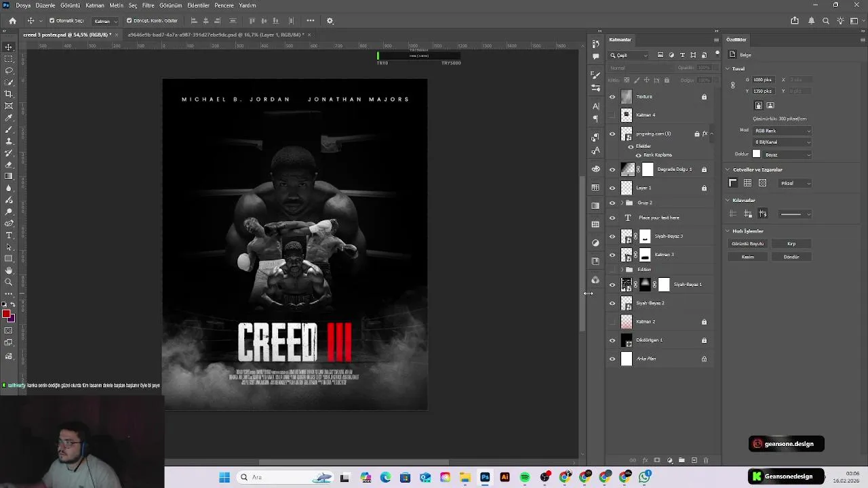Open the Filtre menu

(x=148, y=5)
